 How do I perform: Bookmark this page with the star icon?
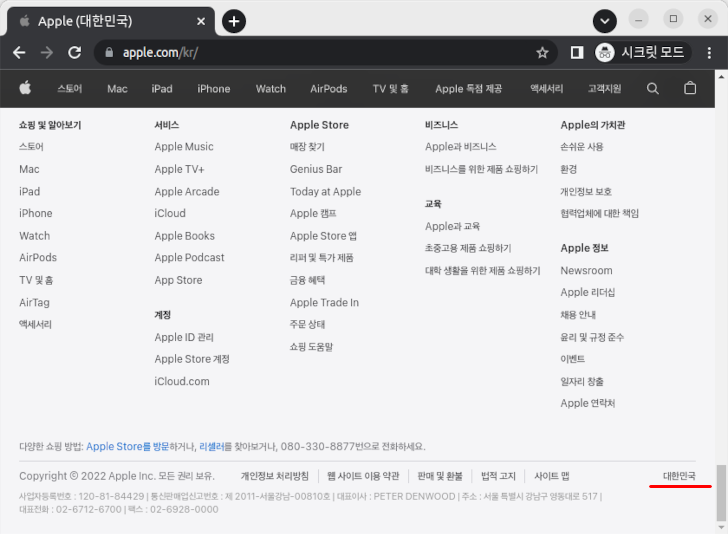point(542,52)
